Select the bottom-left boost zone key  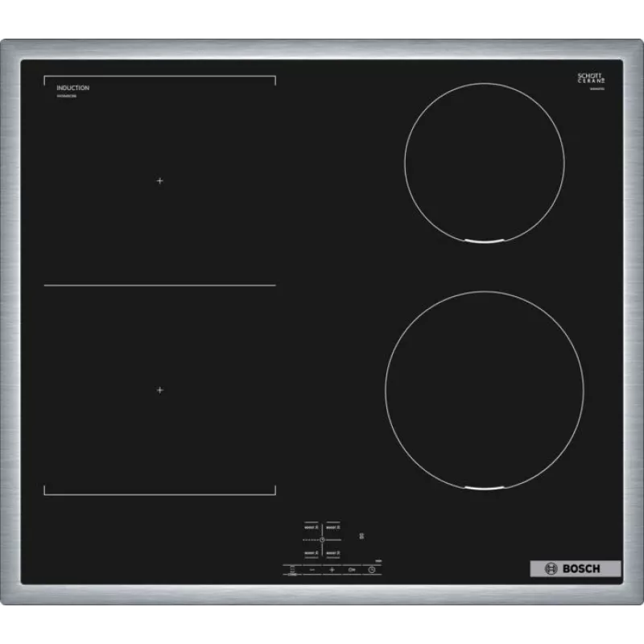(312, 553)
